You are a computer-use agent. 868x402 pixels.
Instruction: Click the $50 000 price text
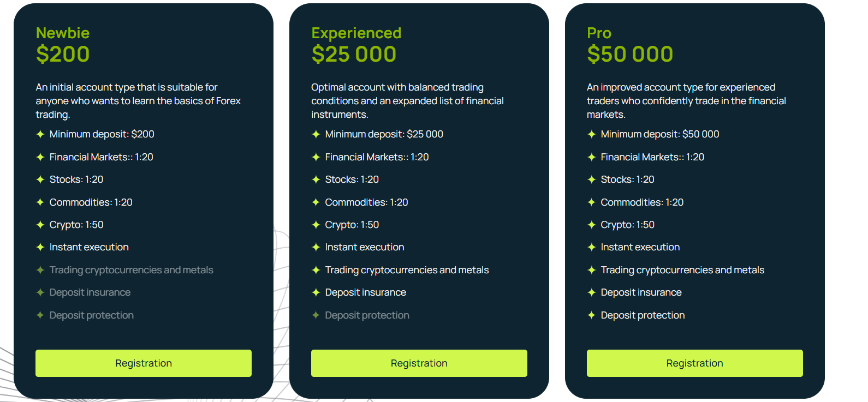click(630, 55)
